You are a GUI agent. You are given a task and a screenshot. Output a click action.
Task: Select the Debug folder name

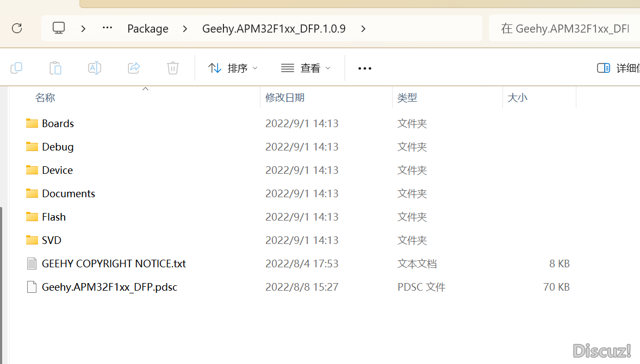click(x=58, y=147)
